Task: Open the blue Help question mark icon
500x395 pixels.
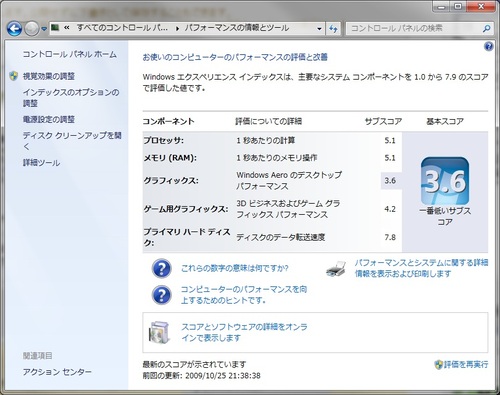Action: click(488, 46)
